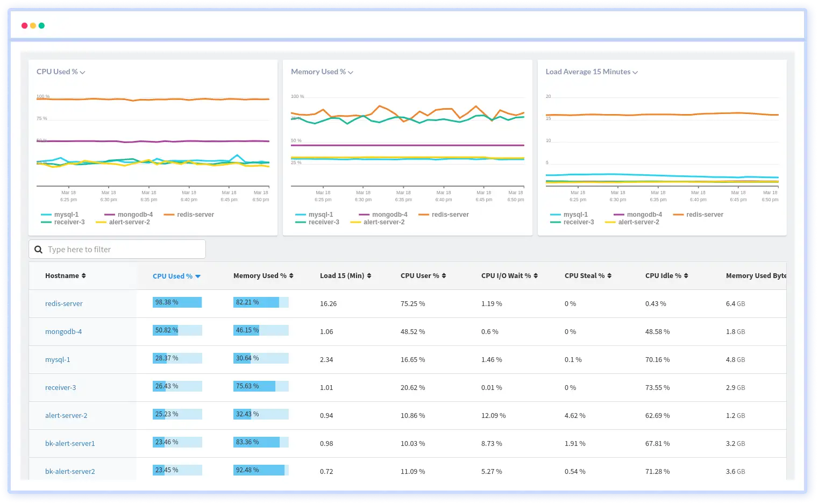Click the CPU Idle value 48.58 %

point(657,332)
